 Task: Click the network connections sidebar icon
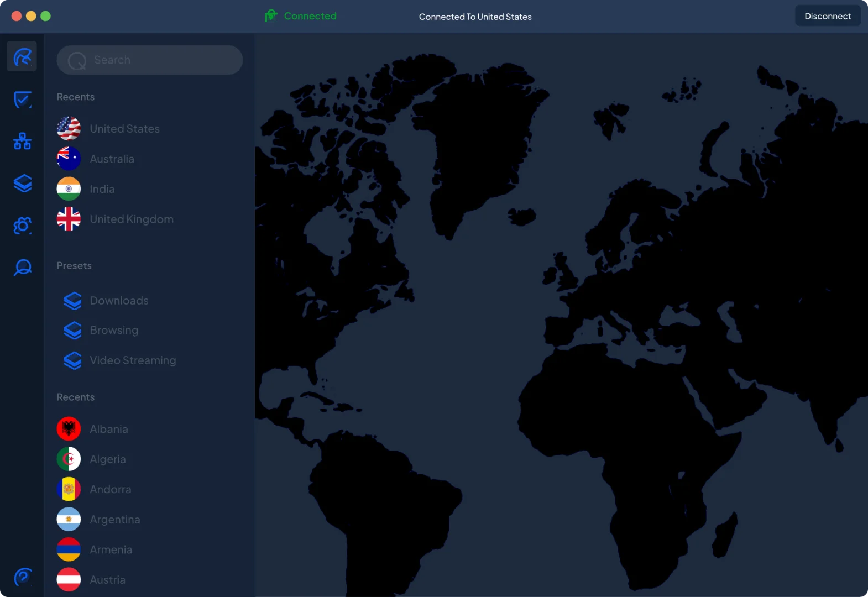pos(22,142)
